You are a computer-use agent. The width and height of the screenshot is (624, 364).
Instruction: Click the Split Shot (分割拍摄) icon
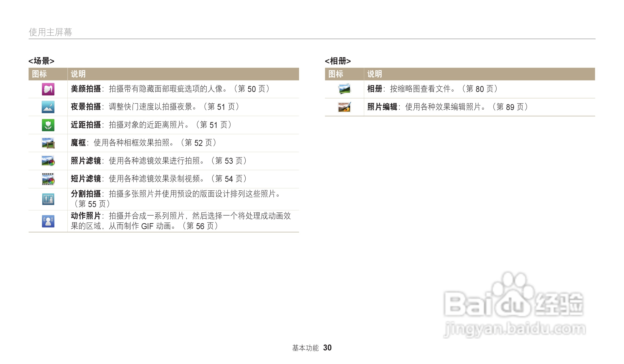(48, 199)
